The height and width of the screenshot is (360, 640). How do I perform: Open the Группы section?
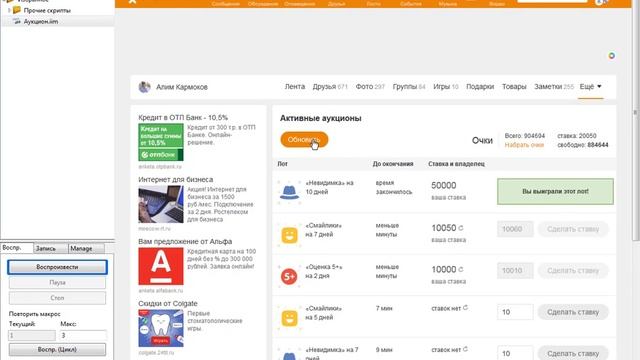[409, 87]
